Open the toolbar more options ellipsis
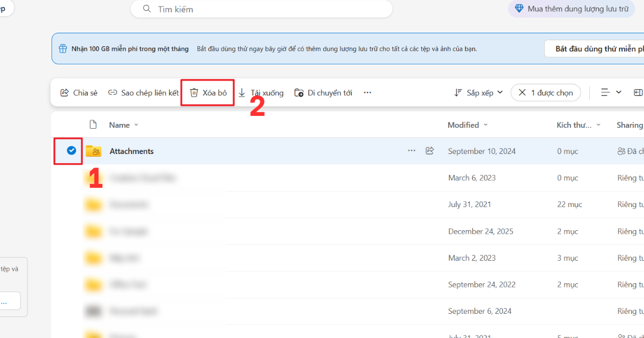Image resolution: width=644 pixels, height=338 pixels. coord(368,93)
